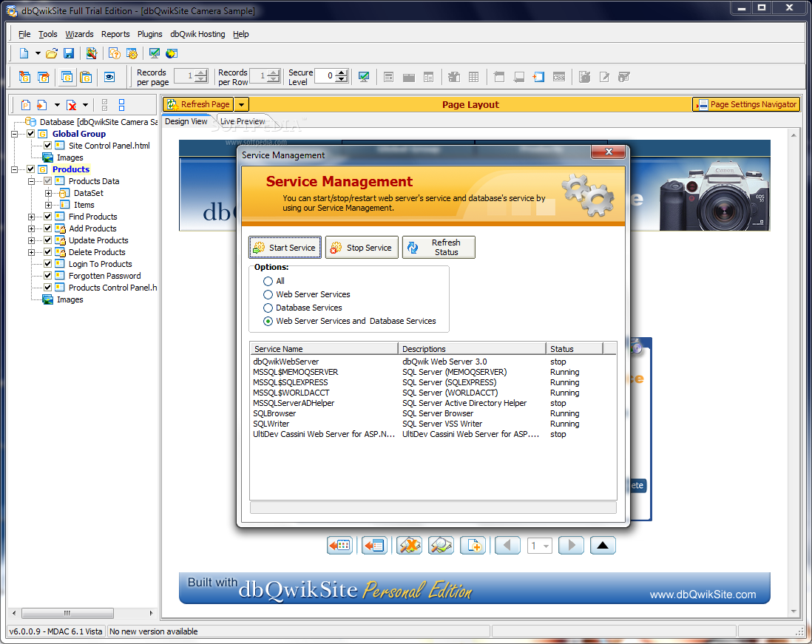Image resolution: width=812 pixels, height=644 pixels.
Task: Collapse the Global Group tree node
Action: click(x=15, y=134)
